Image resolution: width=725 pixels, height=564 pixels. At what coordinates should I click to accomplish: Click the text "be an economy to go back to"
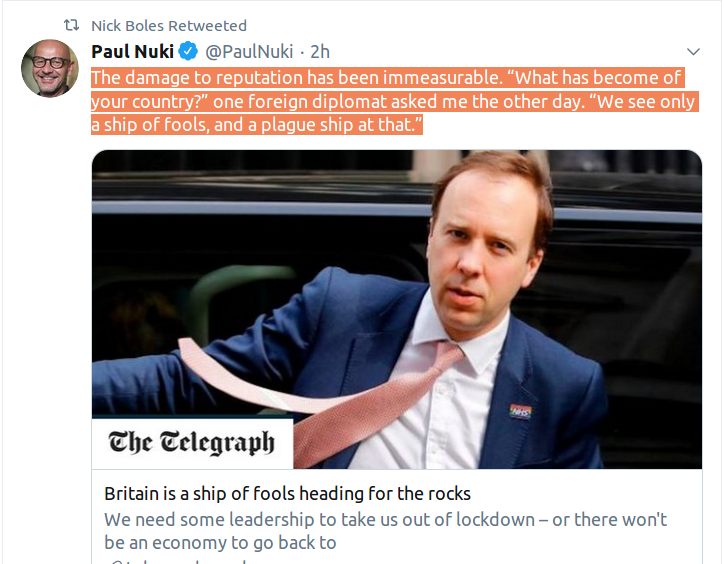[x=220, y=543]
